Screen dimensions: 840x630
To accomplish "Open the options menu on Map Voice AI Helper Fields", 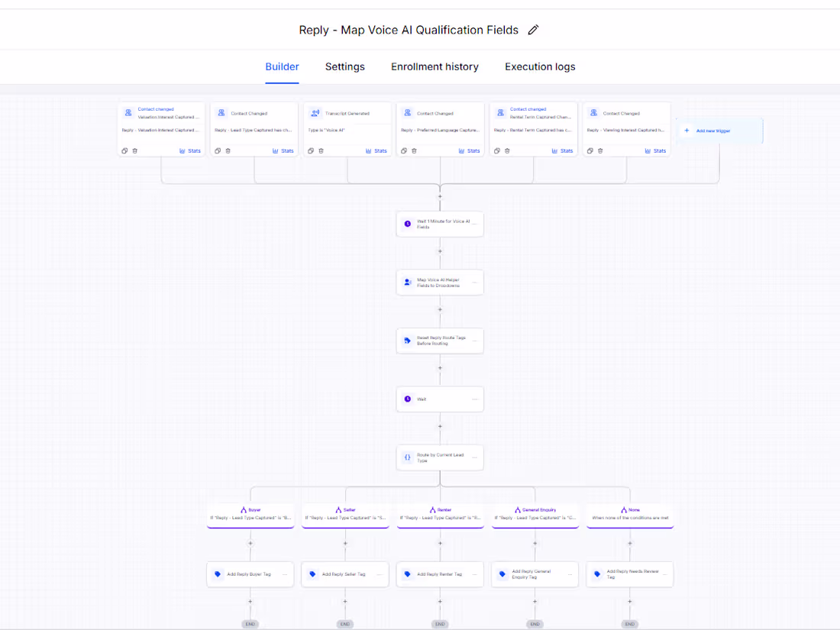I will [475, 283].
